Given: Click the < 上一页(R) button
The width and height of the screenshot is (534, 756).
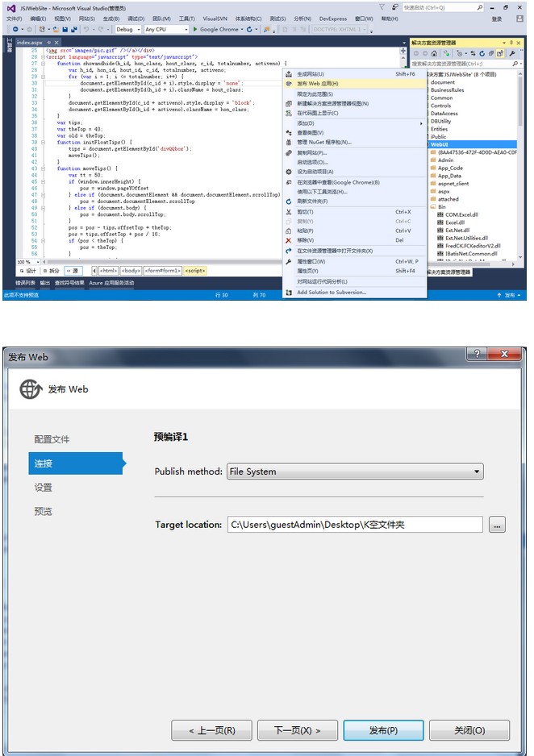Looking at the screenshot, I should click(x=212, y=730).
